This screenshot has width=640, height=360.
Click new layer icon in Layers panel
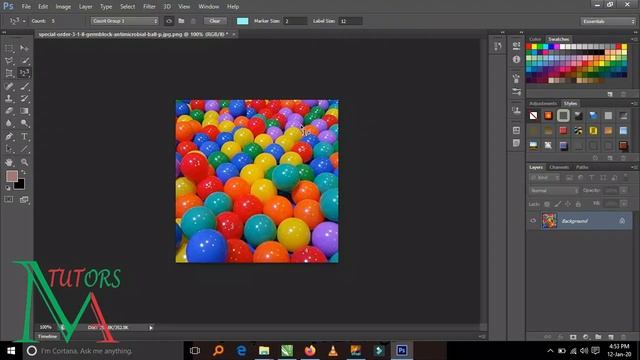(x=611, y=337)
